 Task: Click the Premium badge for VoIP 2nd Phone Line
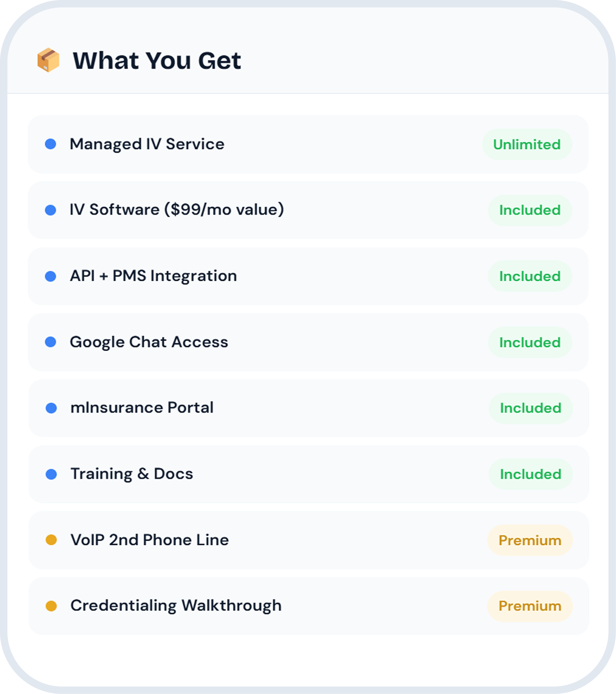(x=530, y=540)
